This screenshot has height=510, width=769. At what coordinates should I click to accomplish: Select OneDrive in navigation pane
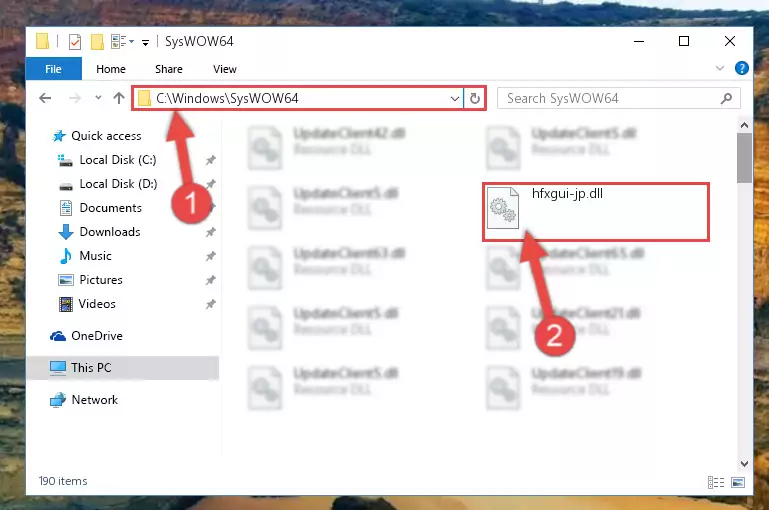(x=97, y=336)
